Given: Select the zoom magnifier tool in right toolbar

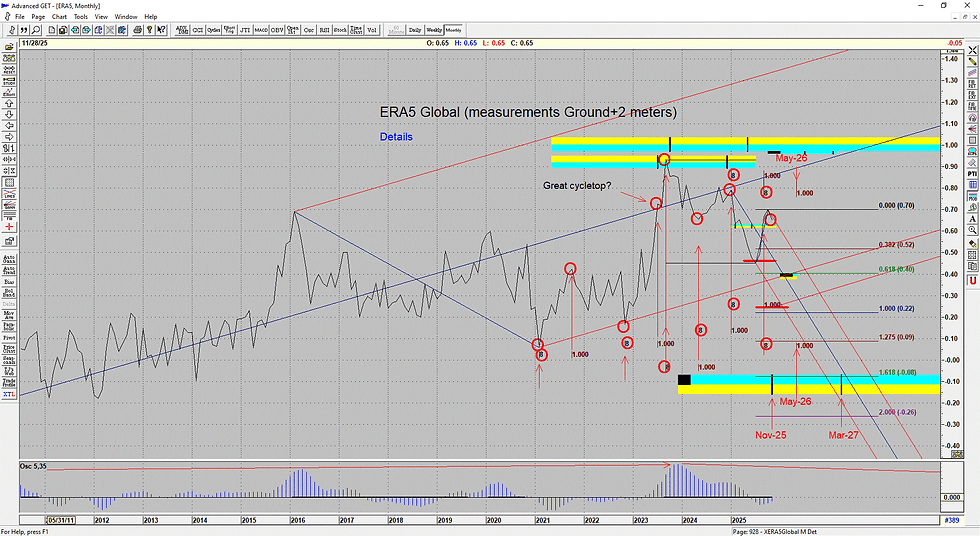Looking at the screenshot, I should click(x=972, y=230).
